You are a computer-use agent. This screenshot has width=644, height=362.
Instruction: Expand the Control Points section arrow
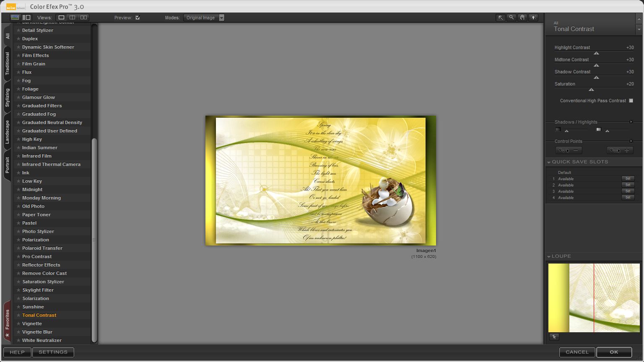[x=631, y=141]
